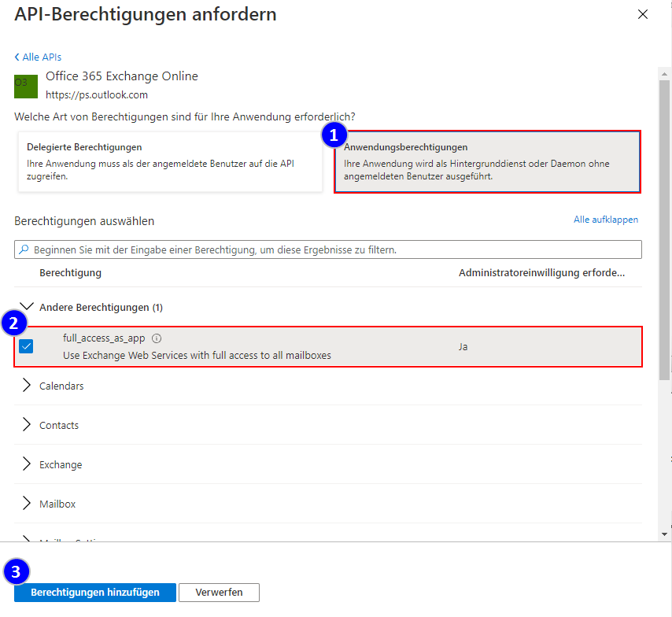Focus the permission filter search field
The width and height of the screenshot is (672, 617).
[328, 249]
